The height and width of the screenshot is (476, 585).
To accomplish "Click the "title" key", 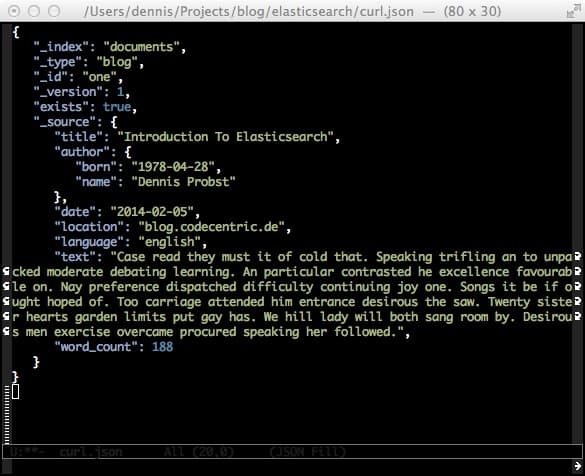I will (x=79, y=137).
